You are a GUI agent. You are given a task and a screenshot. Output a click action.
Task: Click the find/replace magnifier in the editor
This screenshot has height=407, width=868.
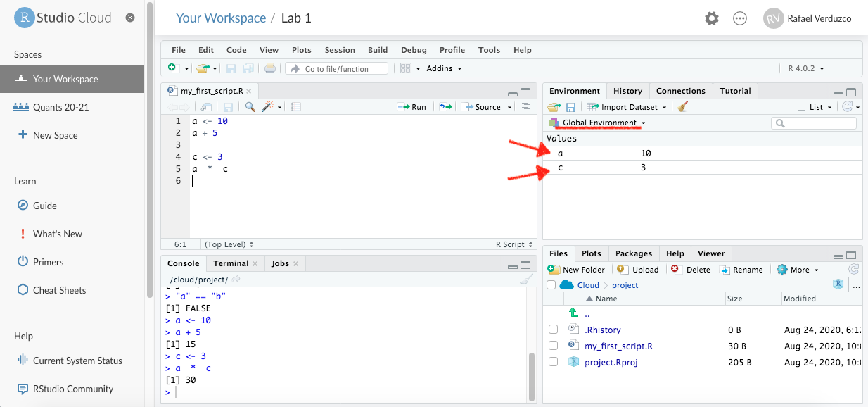pos(250,107)
